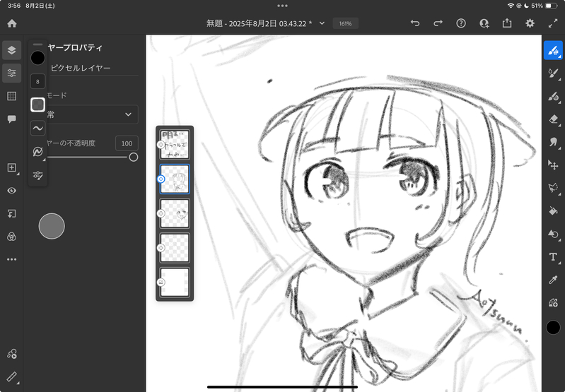
Task: Go to the Home screen icon
Action: click(12, 23)
